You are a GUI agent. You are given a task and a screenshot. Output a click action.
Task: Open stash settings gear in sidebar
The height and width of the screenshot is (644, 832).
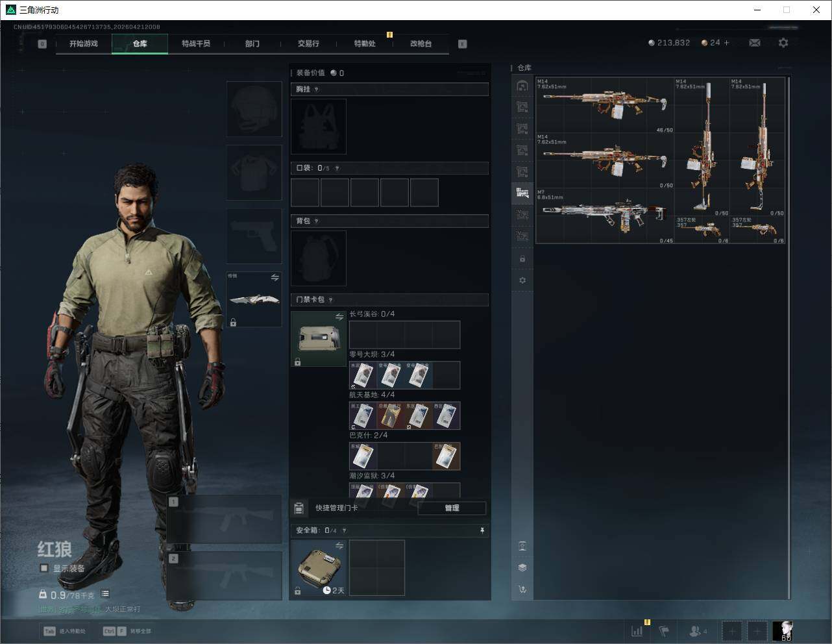(522, 280)
